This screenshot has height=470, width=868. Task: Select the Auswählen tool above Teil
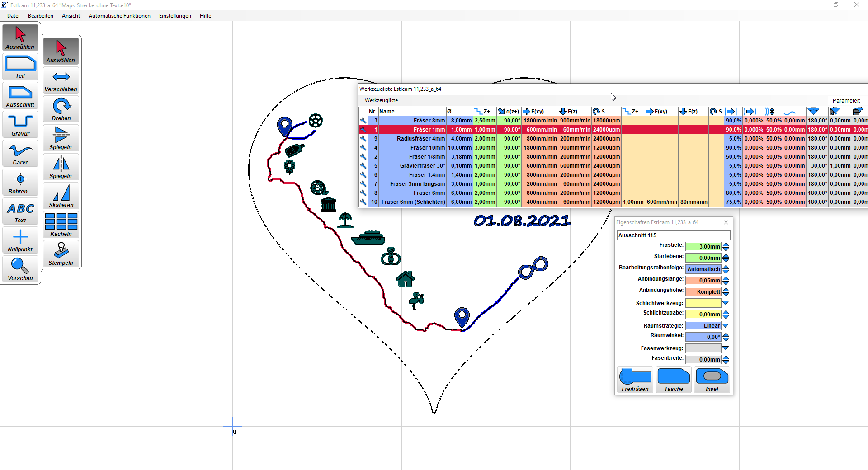[x=20, y=38]
